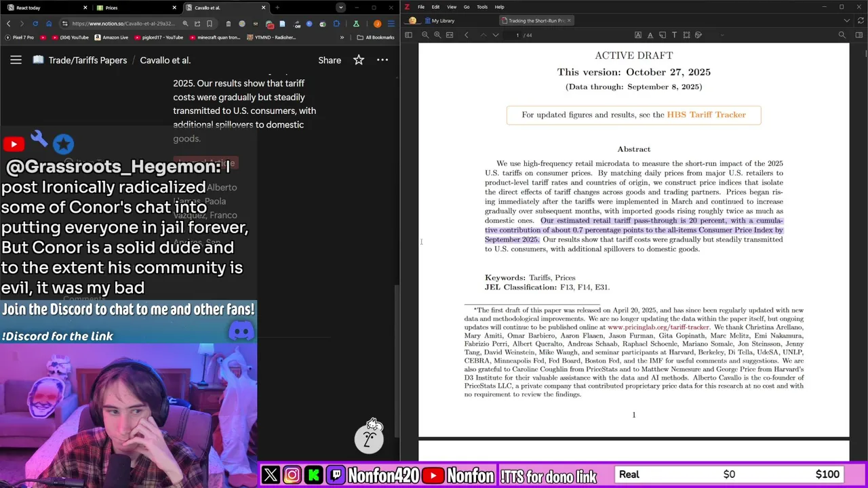Open All Bookmarks folder

coord(375,37)
